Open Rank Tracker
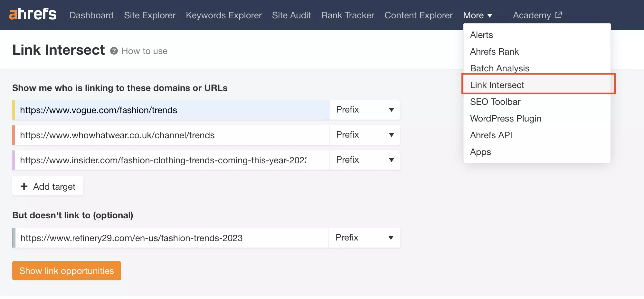Screen dimensions: 644x299 pyautogui.click(x=348, y=15)
